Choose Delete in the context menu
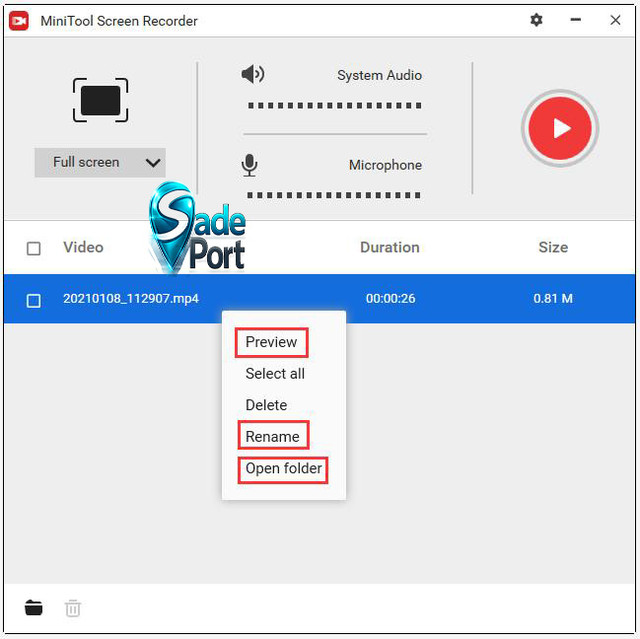The image size is (640, 639). click(266, 405)
